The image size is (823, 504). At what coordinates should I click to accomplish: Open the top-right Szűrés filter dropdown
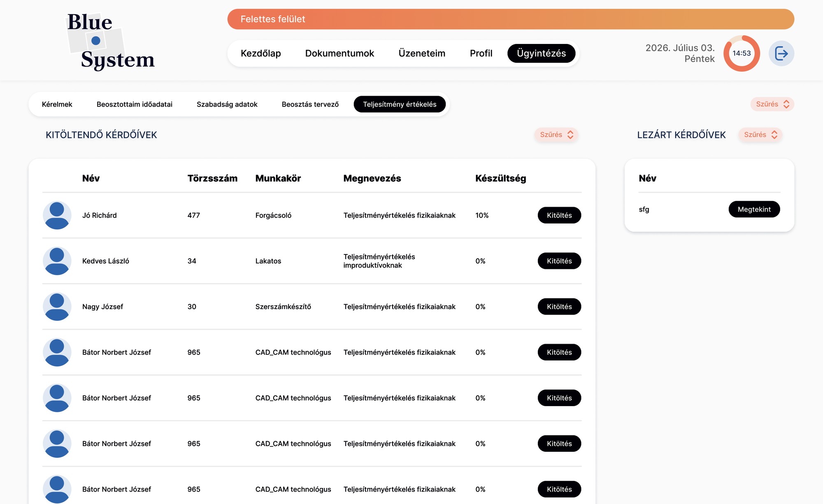[772, 104]
